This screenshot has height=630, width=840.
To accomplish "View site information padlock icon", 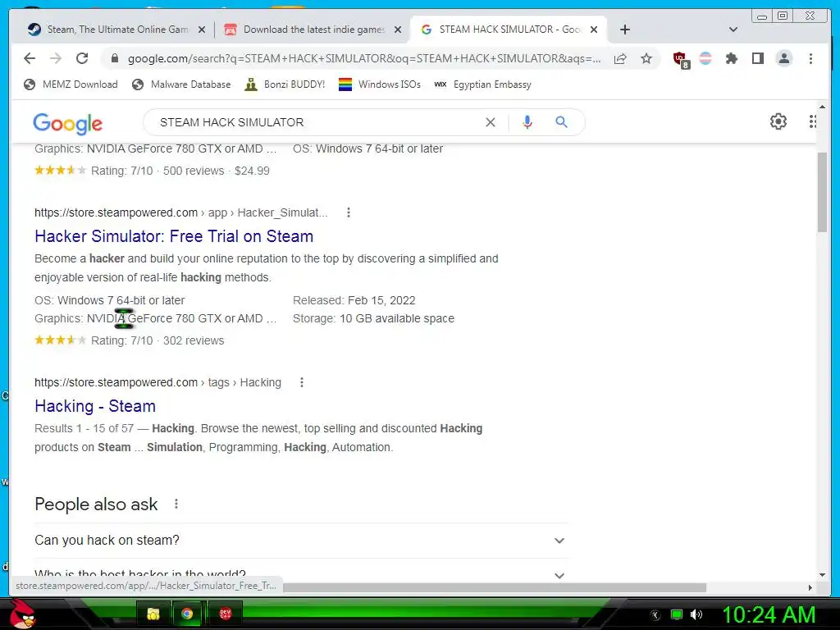I will click(x=114, y=58).
